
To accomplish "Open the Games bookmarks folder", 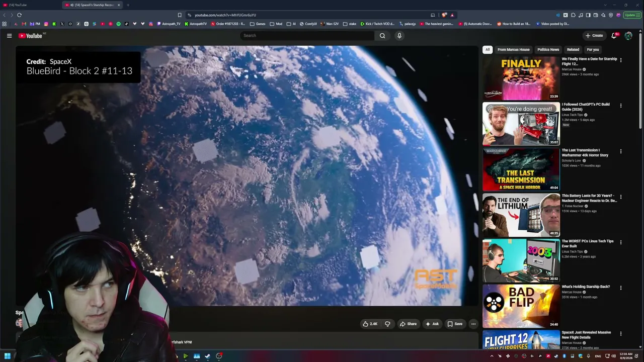I will coord(258,24).
